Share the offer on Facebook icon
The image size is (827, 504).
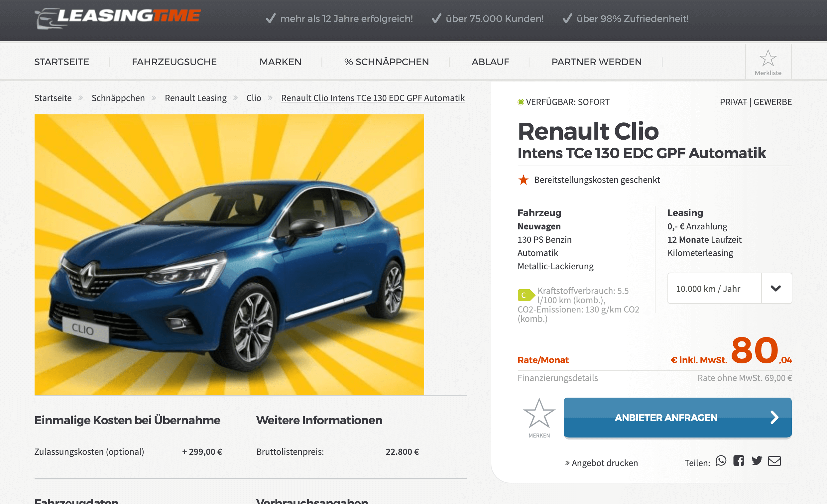tap(738, 461)
